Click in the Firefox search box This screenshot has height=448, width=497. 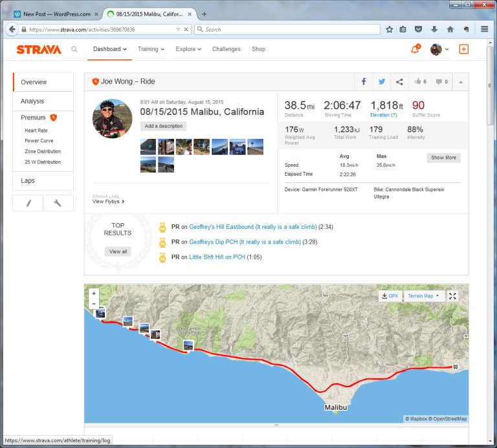[x=287, y=30]
